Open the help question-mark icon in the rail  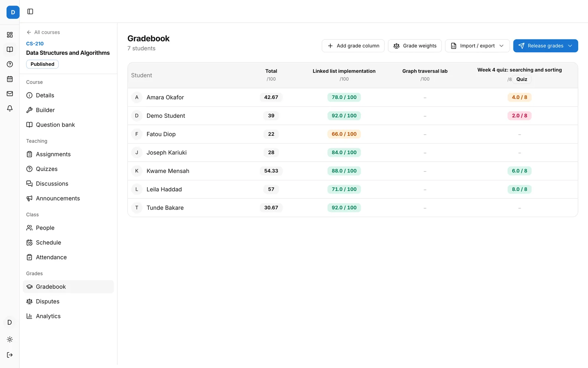point(10,64)
